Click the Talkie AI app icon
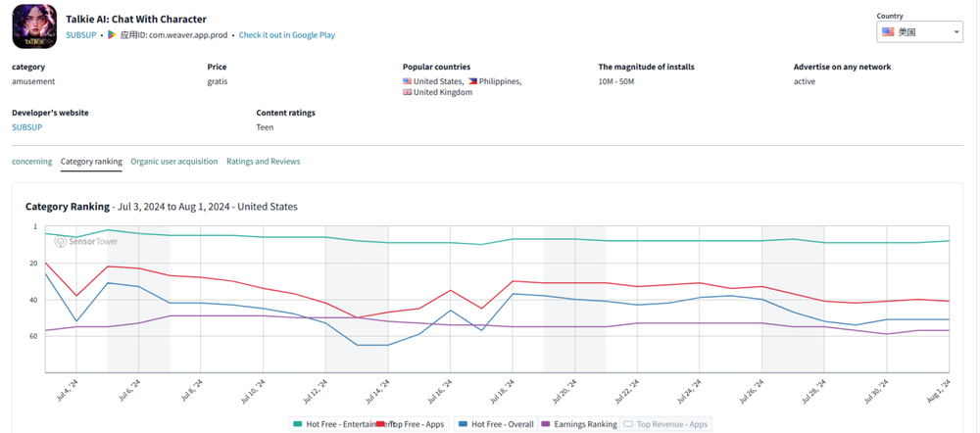Viewport: 980px width, 433px height. click(34, 26)
